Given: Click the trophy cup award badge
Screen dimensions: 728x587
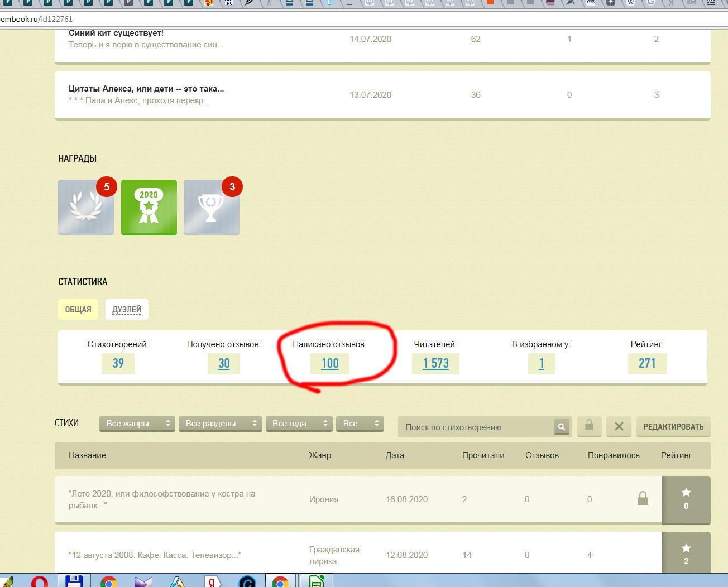Looking at the screenshot, I should point(212,208).
